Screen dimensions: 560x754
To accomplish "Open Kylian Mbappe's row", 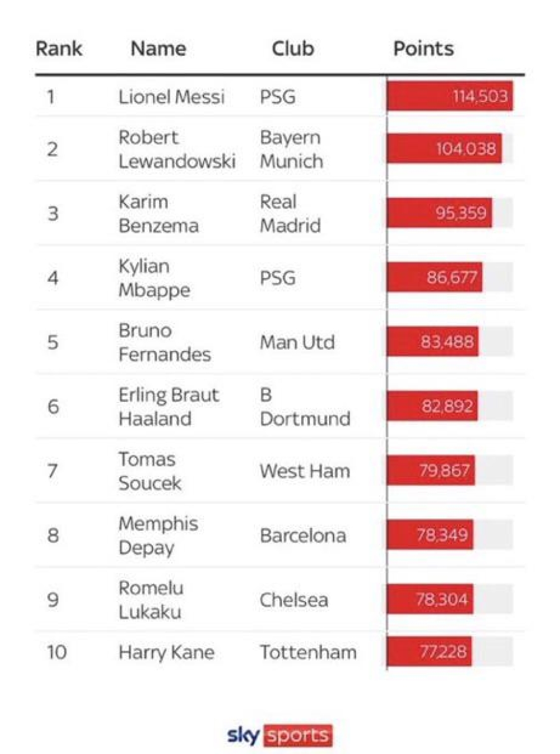I will coord(280,277).
